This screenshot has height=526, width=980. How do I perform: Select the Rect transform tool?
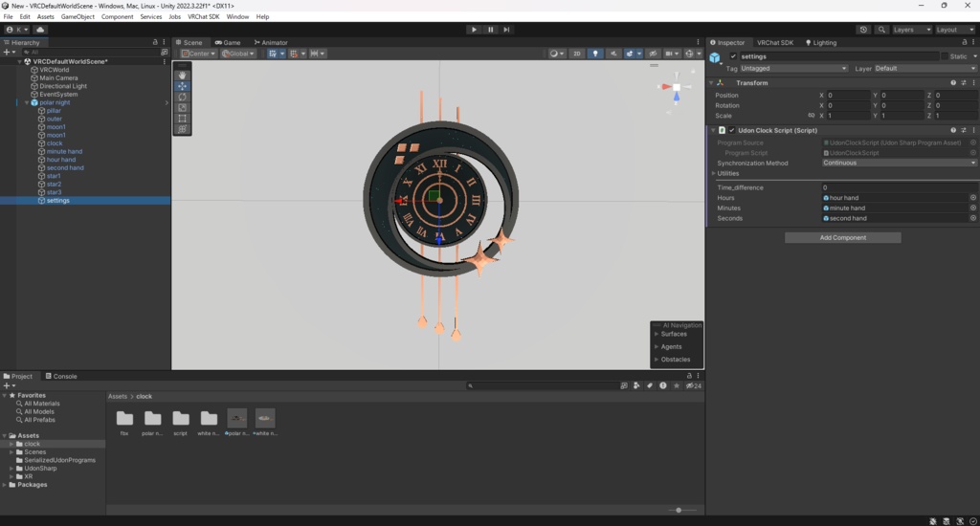182,118
